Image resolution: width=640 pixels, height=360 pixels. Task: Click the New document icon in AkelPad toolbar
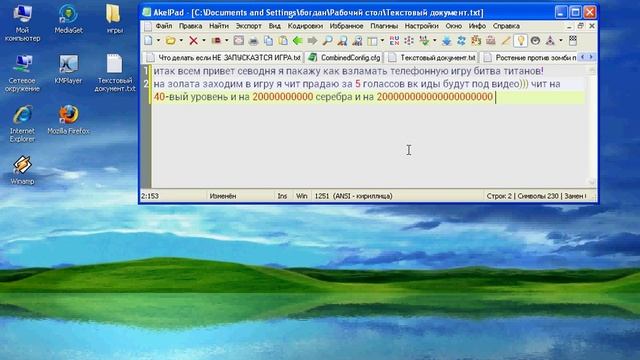pos(149,40)
